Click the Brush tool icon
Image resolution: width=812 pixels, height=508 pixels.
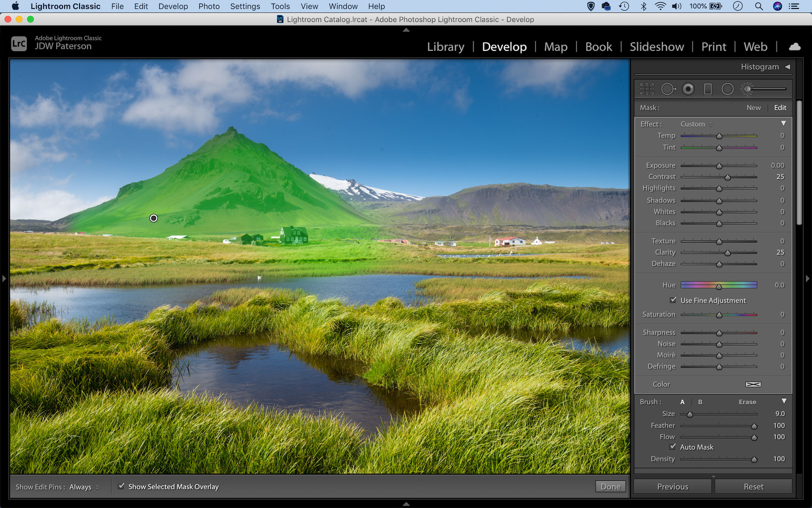pos(749,88)
